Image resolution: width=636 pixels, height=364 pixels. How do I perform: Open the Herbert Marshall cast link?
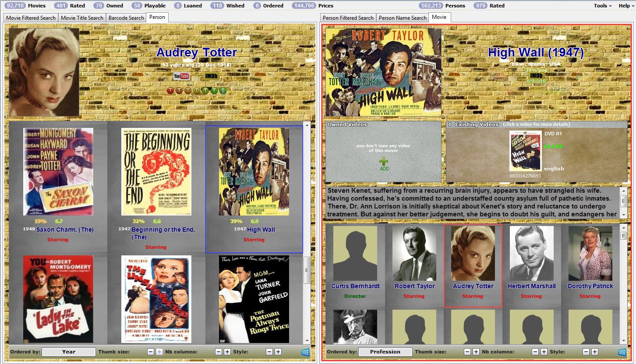tap(531, 286)
